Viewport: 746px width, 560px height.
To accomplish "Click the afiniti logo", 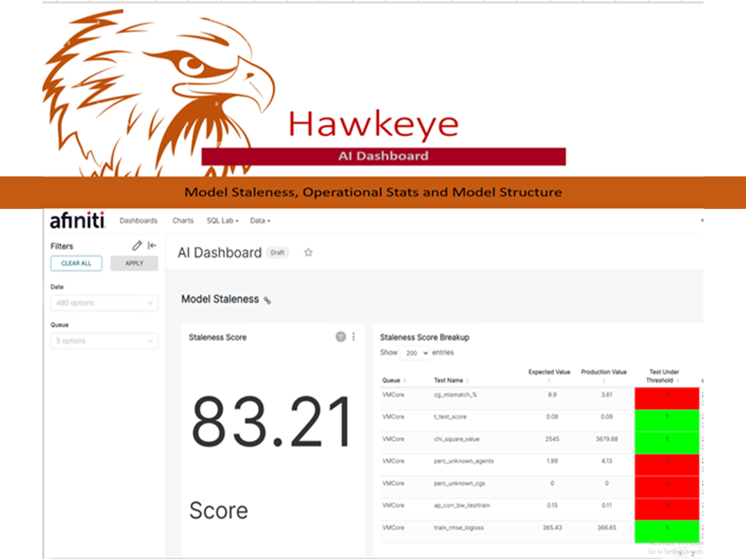I will (x=78, y=221).
